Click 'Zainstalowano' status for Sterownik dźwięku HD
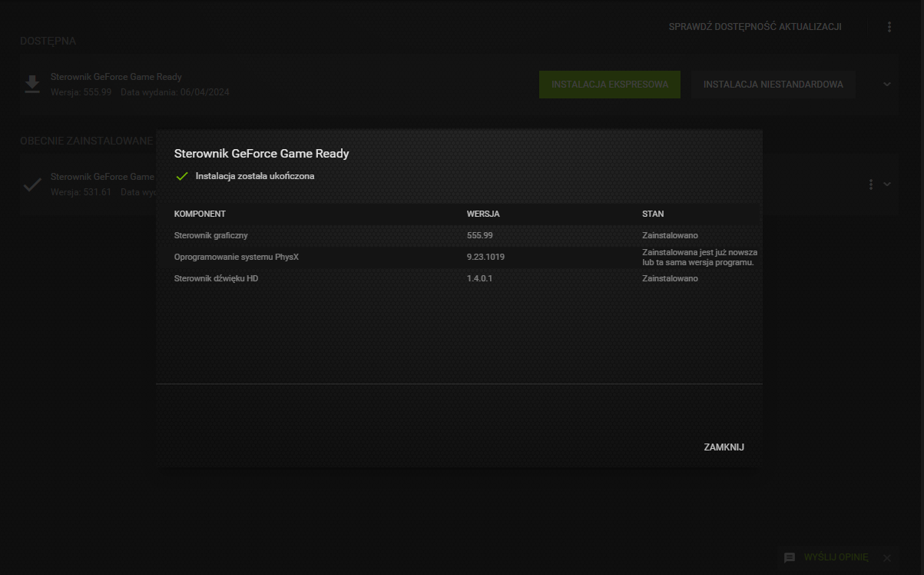 tap(670, 278)
